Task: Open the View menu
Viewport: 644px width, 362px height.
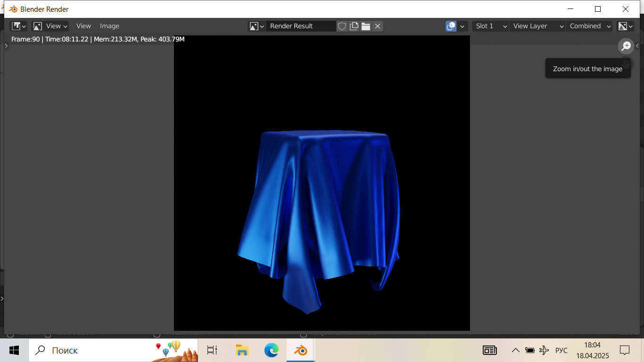Action: coord(83,26)
